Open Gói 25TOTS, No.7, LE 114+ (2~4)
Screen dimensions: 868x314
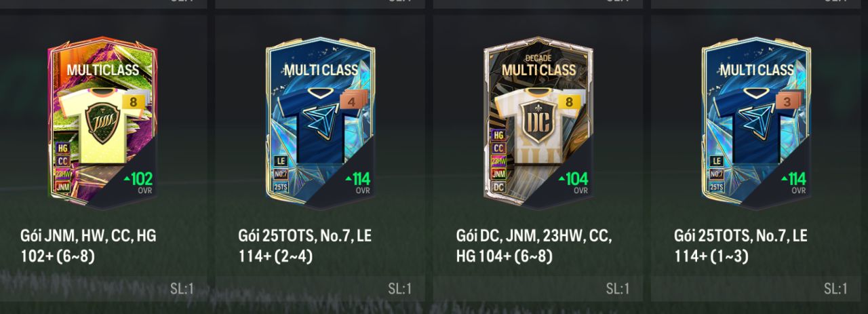click(x=305, y=246)
